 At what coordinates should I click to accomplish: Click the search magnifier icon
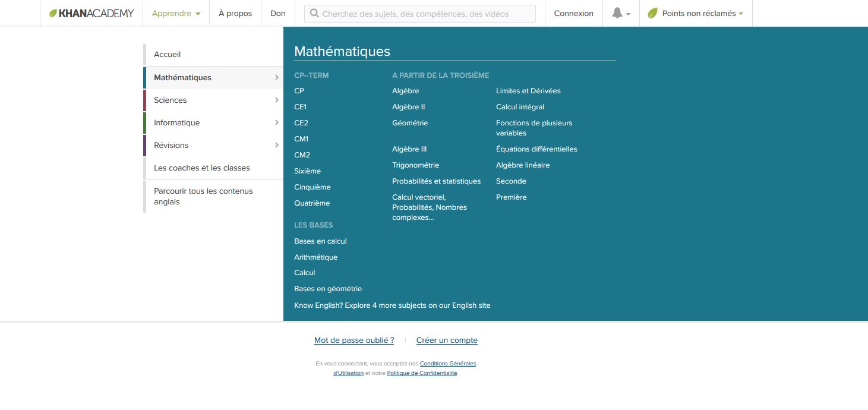click(x=314, y=13)
